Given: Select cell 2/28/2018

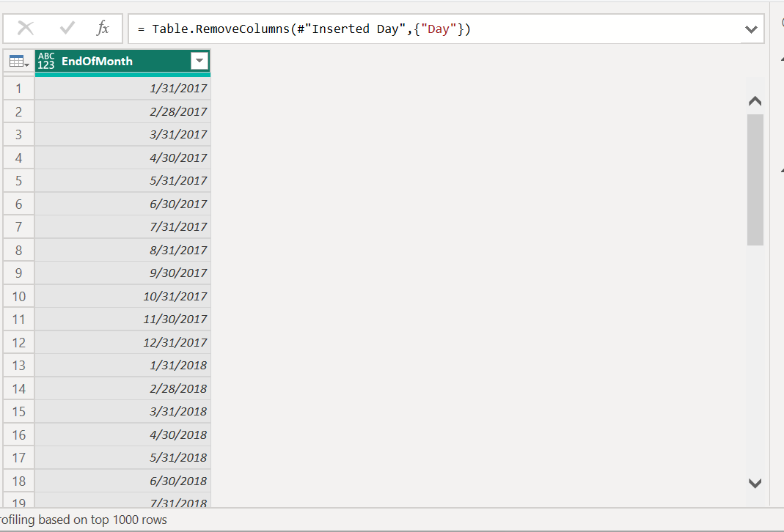Looking at the screenshot, I should point(122,388).
